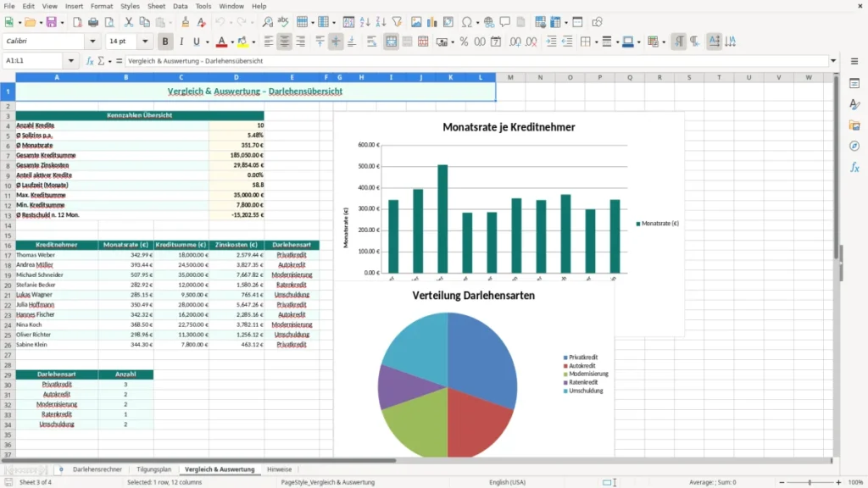
Task: Expand the formula bar arrow
Action: click(x=833, y=61)
